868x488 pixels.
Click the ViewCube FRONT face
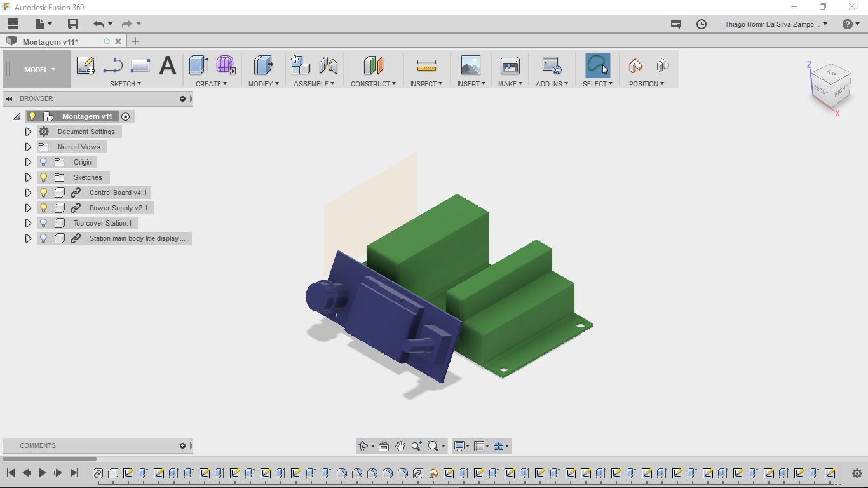tap(821, 91)
